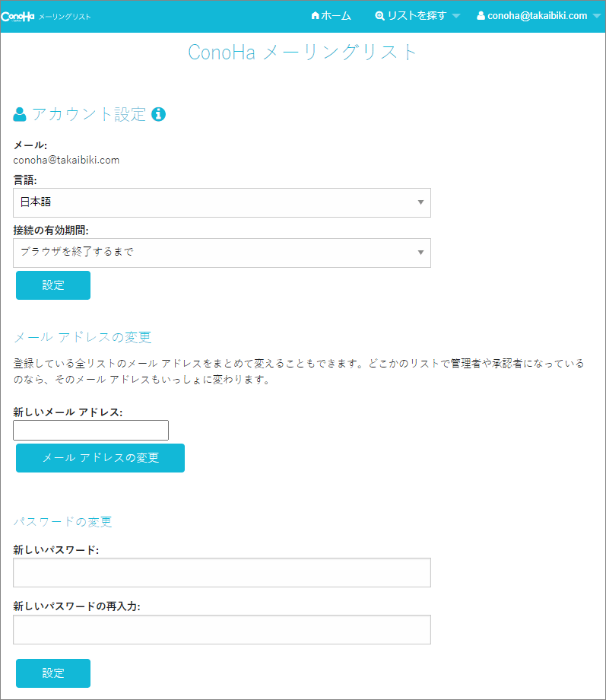Click the 設定 button below password fields

coord(53,673)
